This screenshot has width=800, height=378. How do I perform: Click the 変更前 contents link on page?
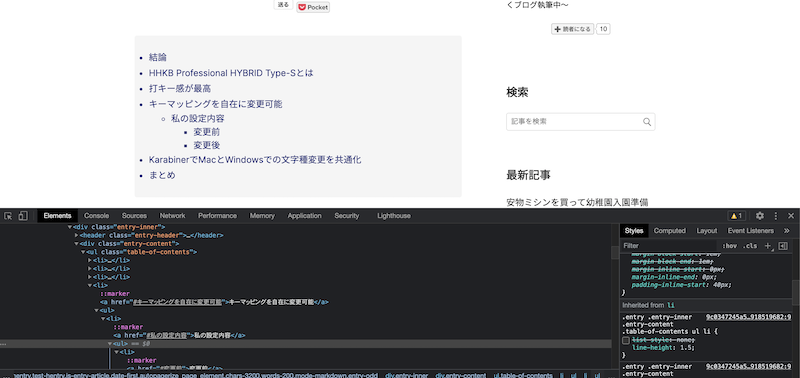(x=207, y=132)
